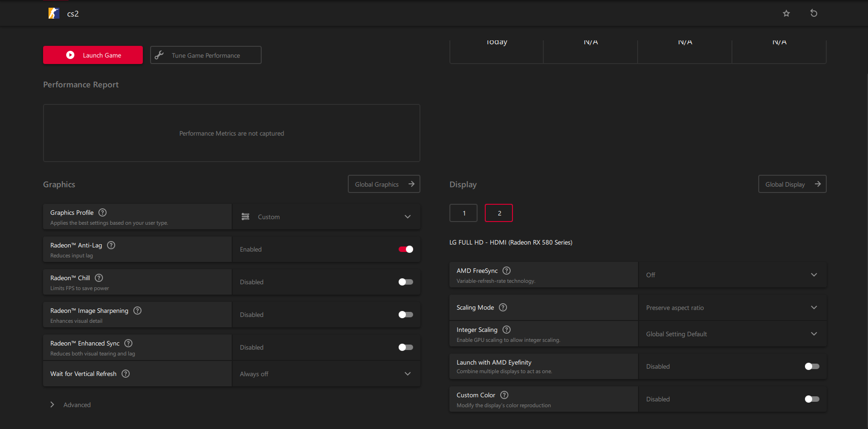Open the Integer Scaling dropdown

point(732,334)
